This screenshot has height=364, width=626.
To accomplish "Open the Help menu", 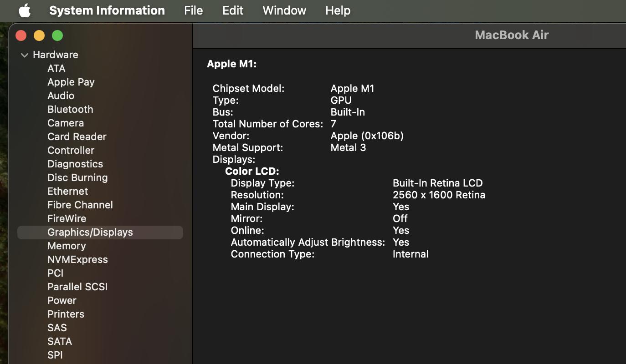I will [x=338, y=10].
